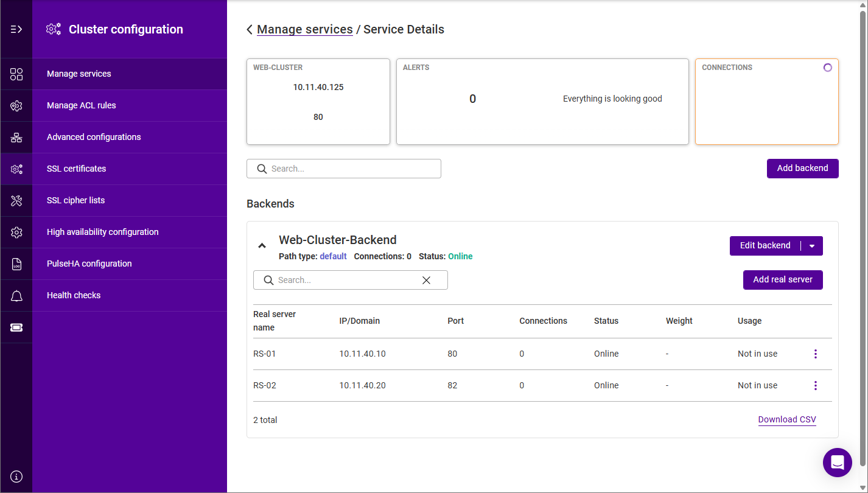
Task: Click the magnifier icon in the backend search box
Action: point(268,280)
